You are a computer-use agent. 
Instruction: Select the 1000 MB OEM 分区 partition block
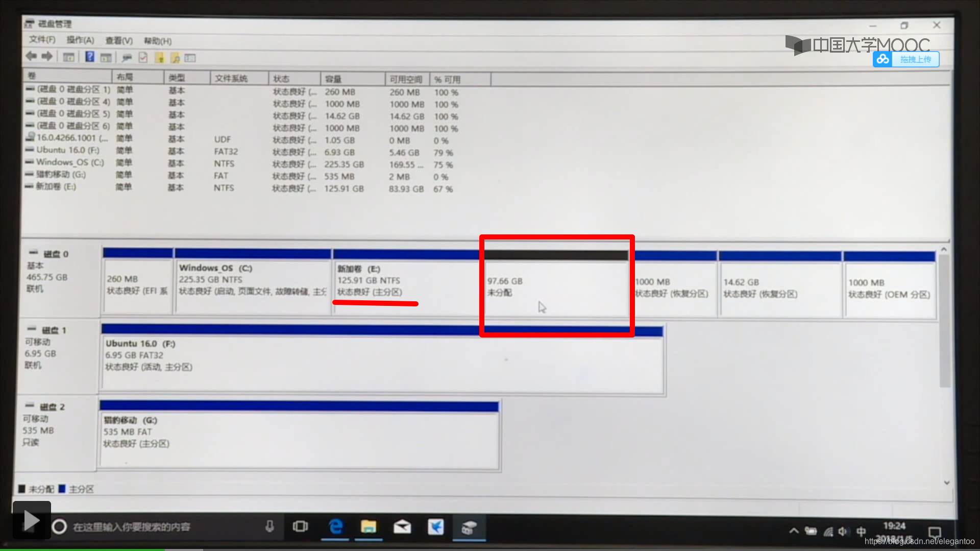[890, 285]
